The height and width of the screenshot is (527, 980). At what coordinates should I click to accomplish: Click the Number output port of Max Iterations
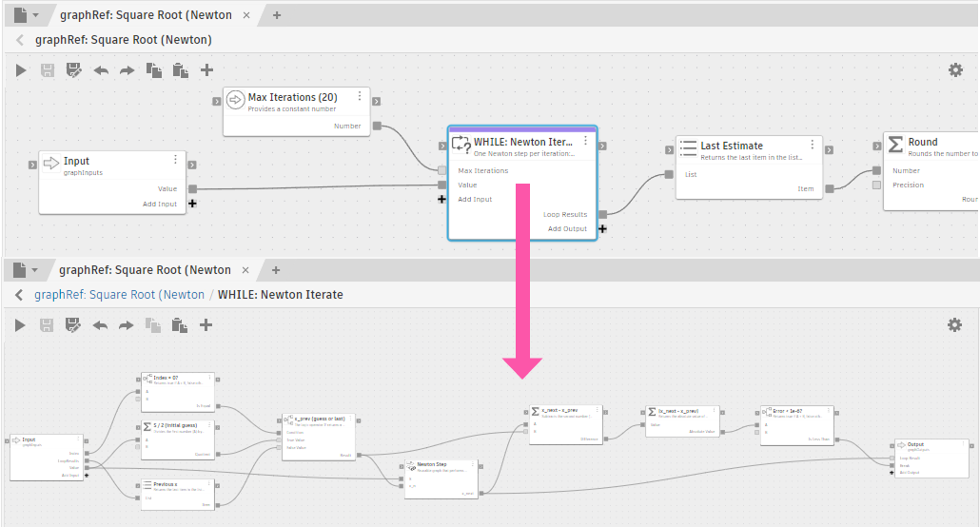377,126
